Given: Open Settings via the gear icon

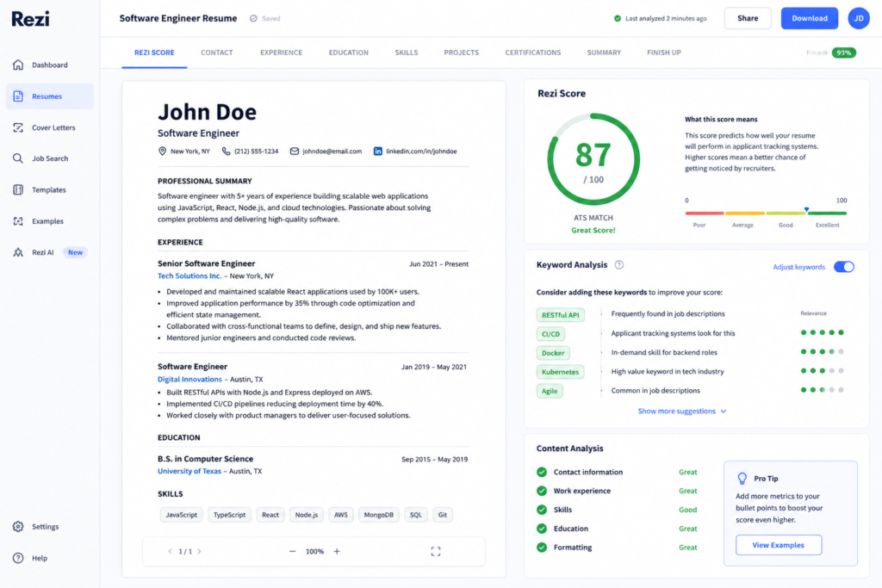Looking at the screenshot, I should tap(18, 527).
